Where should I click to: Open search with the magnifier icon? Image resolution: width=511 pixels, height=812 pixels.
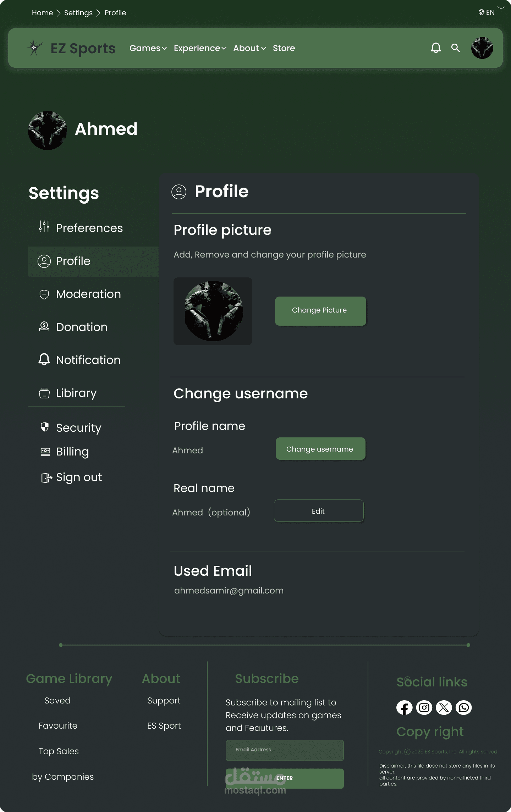pos(456,48)
